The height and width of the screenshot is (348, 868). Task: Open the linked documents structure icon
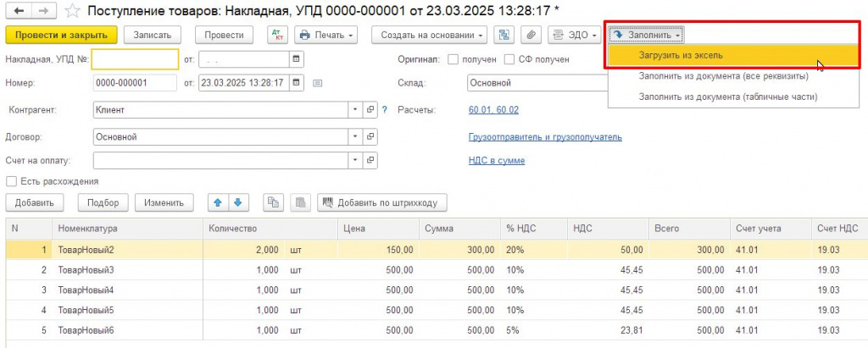504,35
